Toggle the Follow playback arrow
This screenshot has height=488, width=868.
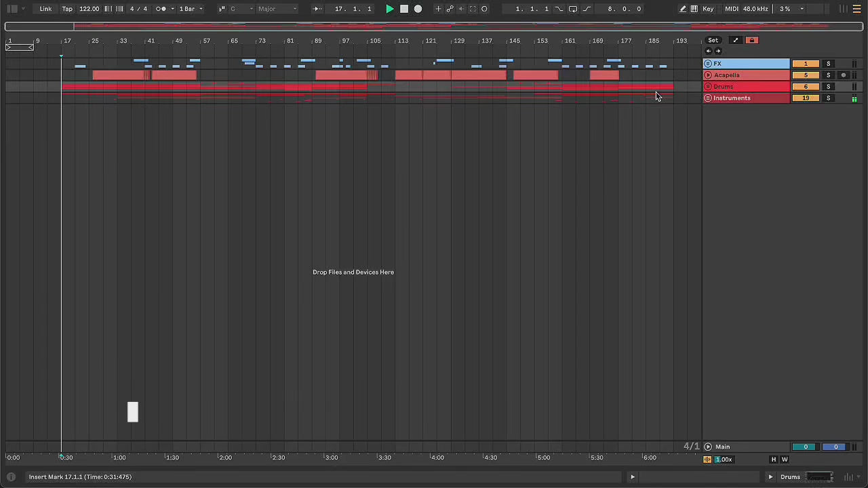pyautogui.click(x=317, y=9)
